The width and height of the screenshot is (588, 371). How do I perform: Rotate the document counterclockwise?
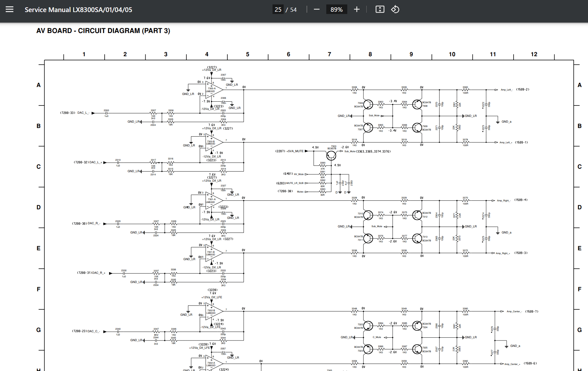[395, 10]
